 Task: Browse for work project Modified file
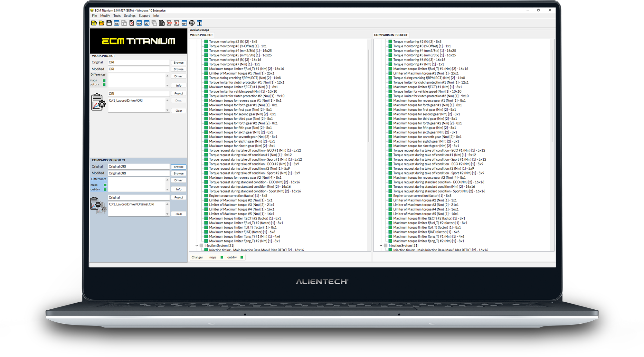coord(178,69)
